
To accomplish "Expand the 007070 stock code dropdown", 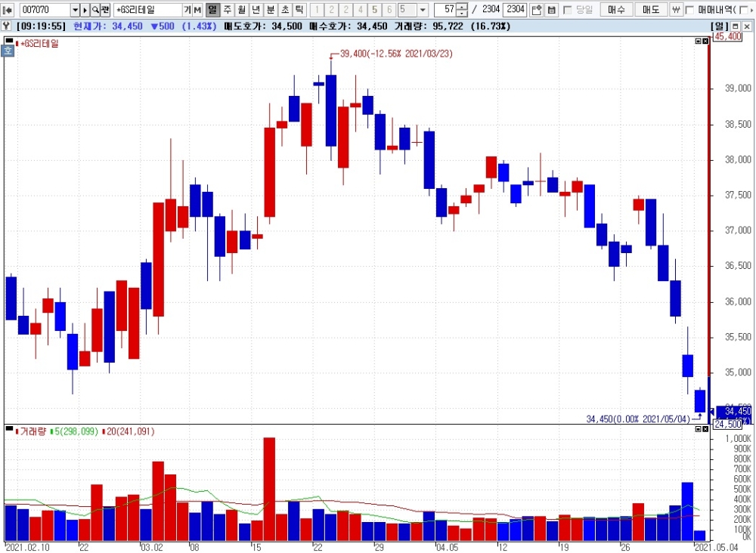I will coord(75,10).
